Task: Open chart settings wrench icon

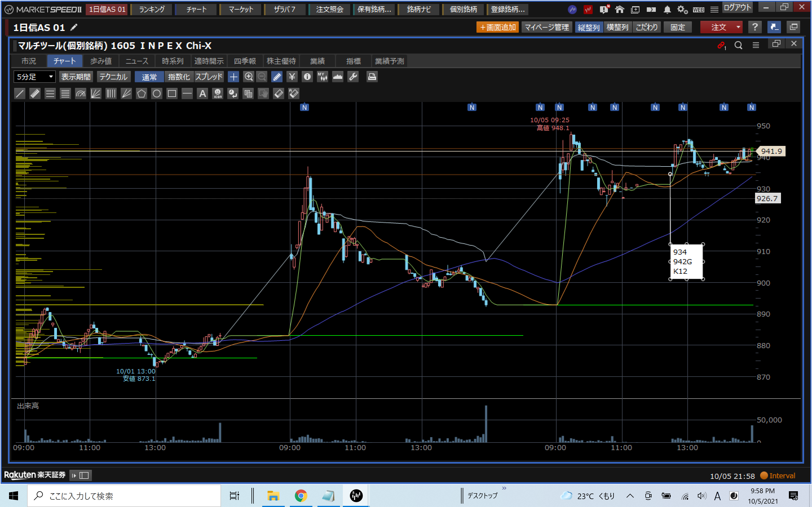Action: 353,77
